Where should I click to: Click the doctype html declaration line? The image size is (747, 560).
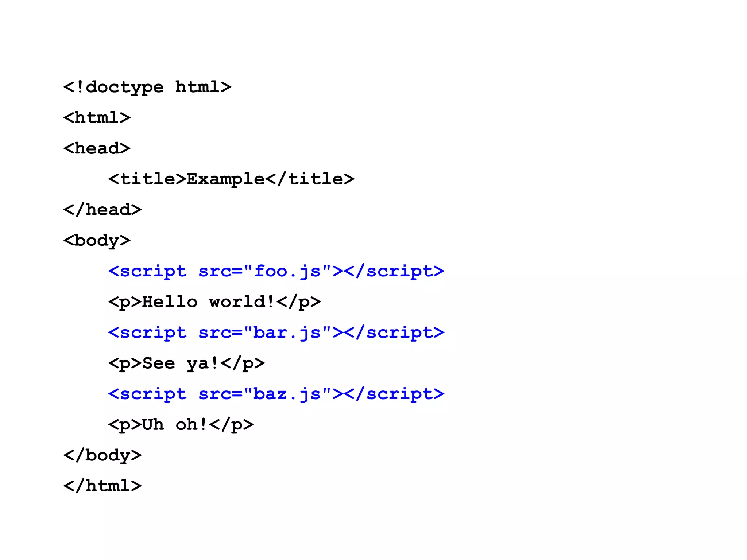(147, 87)
